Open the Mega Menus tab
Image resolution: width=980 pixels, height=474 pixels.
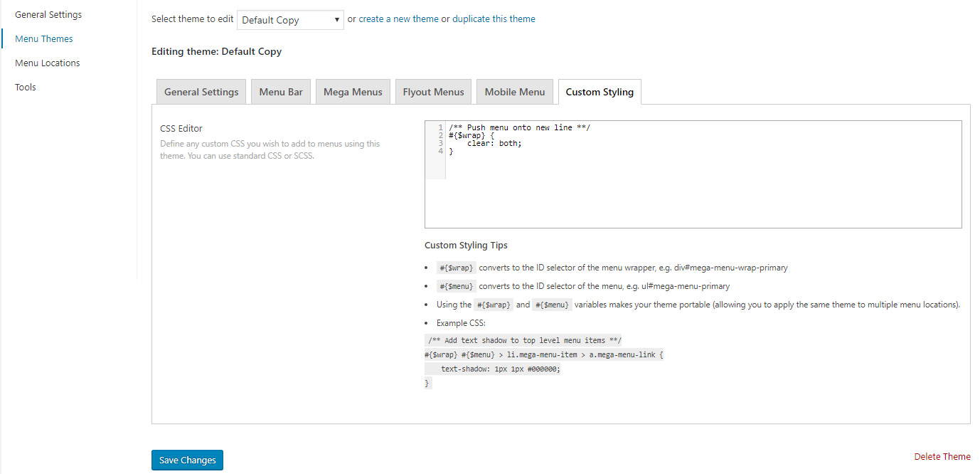pyautogui.click(x=353, y=92)
